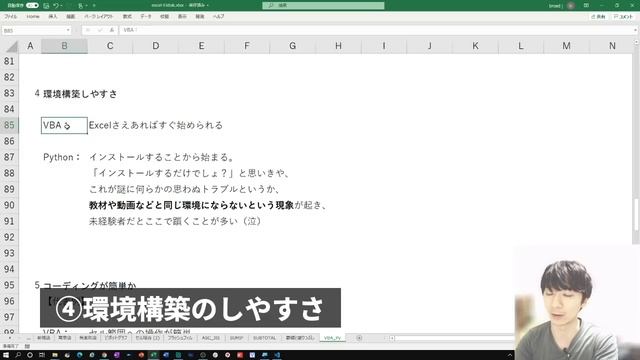Click the formula bar showing VBA
This screenshot has width=640, height=360.
coord(376,30)
